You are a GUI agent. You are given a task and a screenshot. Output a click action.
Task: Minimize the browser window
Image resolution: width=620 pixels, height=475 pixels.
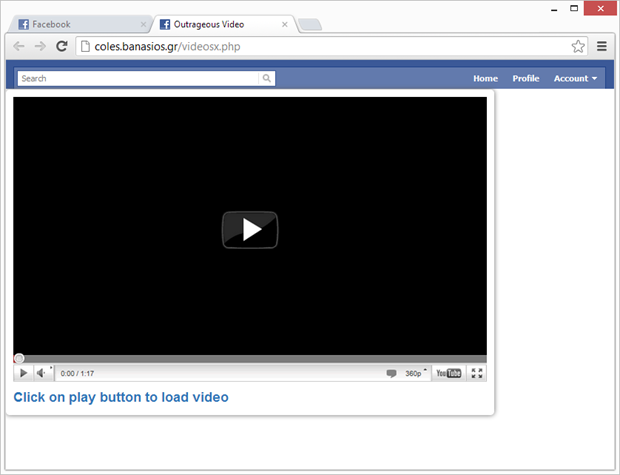pyautogui.click(x=554, y=9)
